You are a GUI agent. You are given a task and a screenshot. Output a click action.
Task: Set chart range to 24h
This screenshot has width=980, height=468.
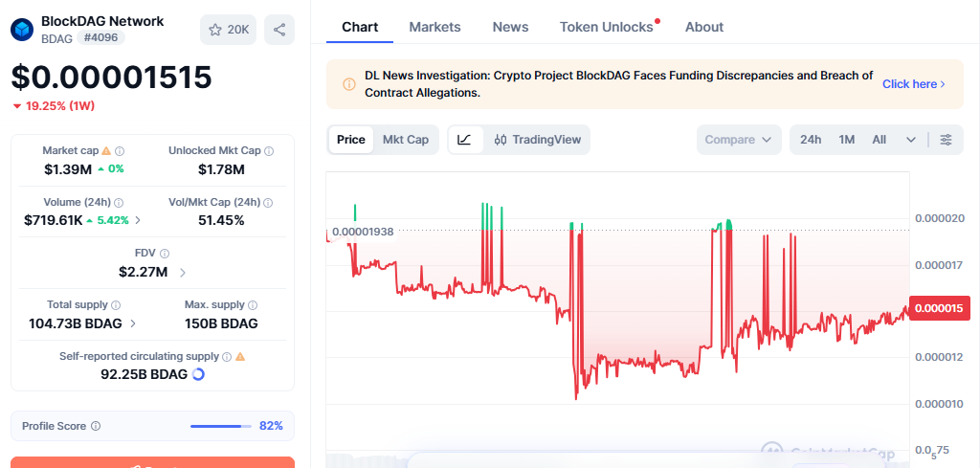811,140
